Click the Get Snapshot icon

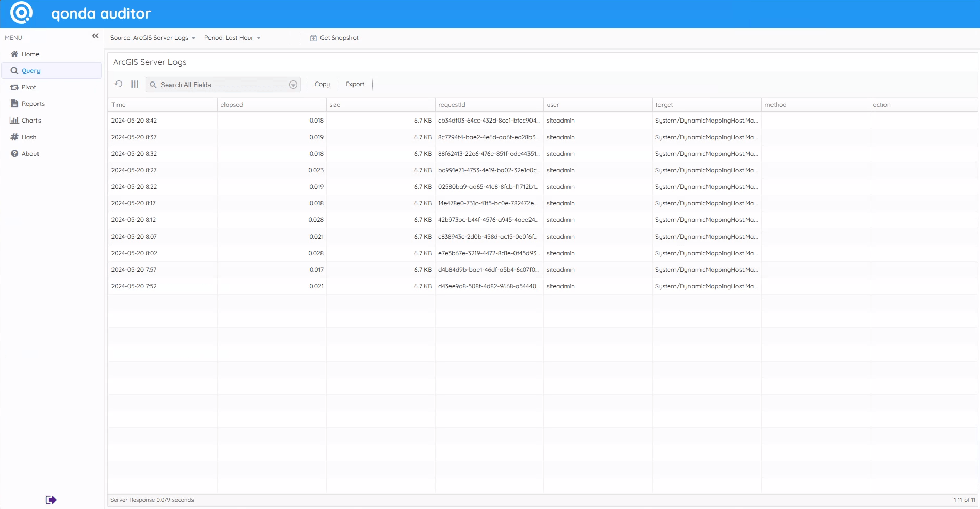313,38
